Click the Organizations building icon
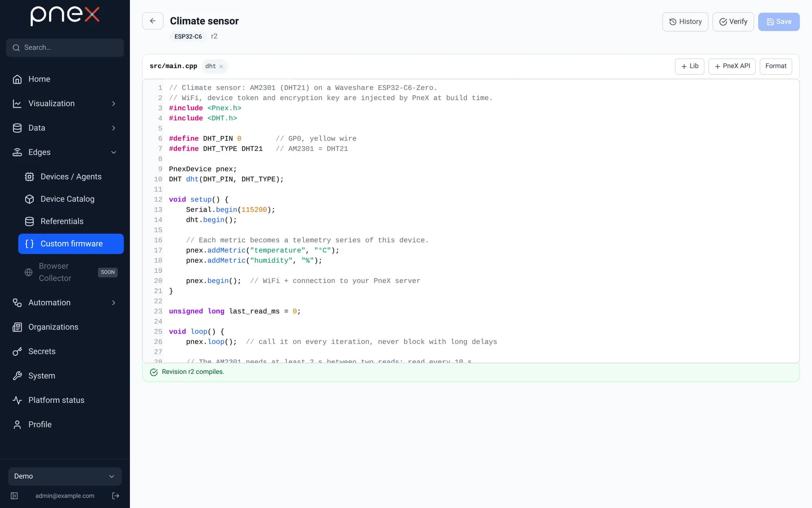 (17, 327)
